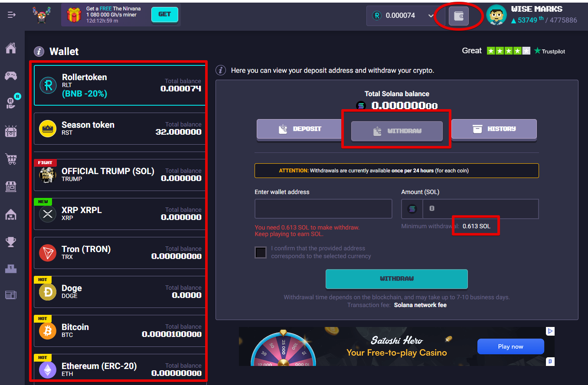
Task: Open the wallet icon in header
Action: pyautogui.click(x=458, y=16)
